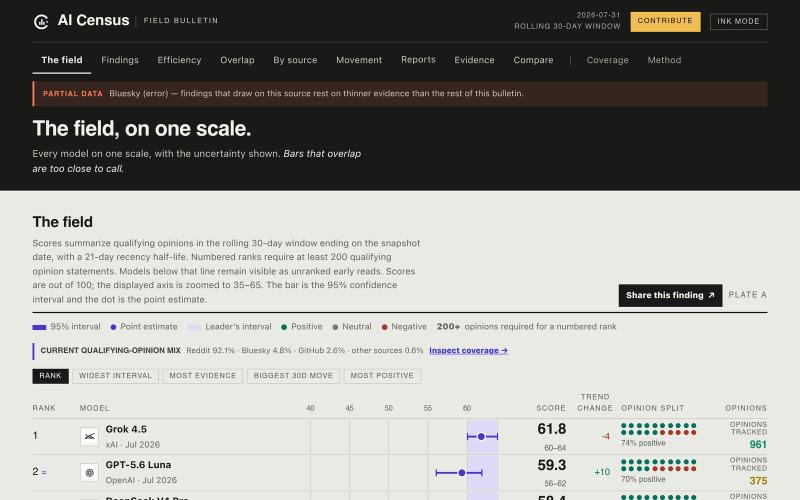Screen dimensions: 800x500
Task: Toggle Ink Mode
Action: point(738,21)
